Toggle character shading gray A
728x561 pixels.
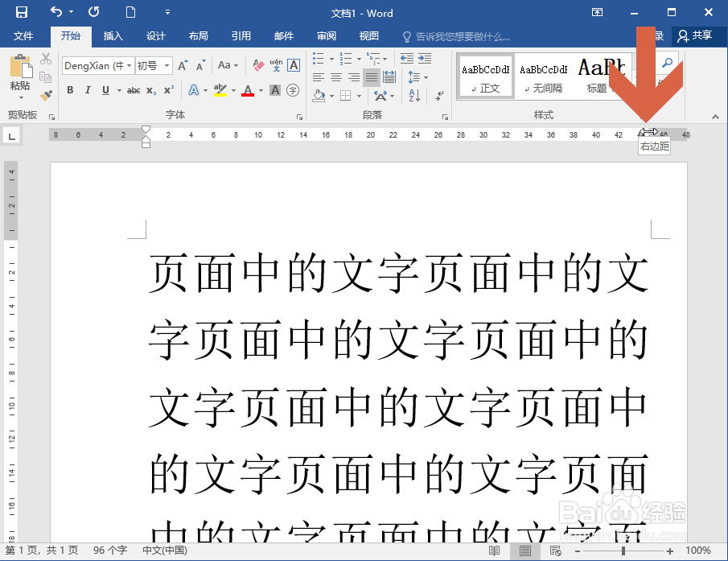[x=275, y=90]
